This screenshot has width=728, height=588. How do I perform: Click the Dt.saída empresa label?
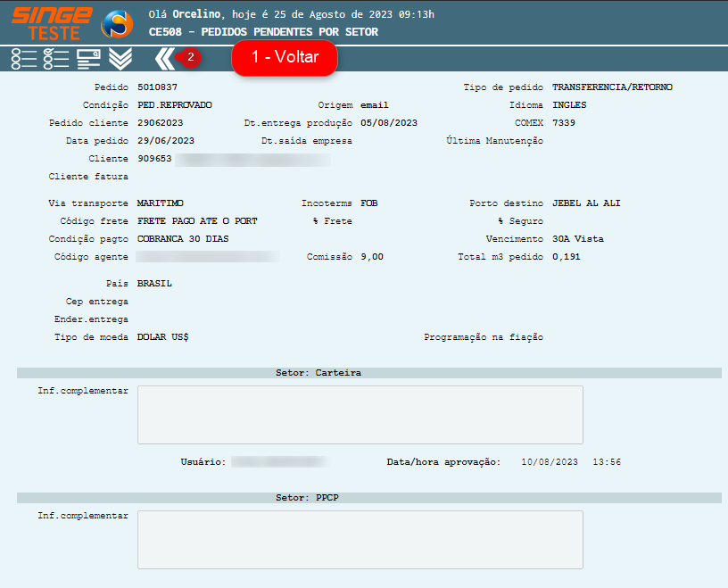point(306,141)
